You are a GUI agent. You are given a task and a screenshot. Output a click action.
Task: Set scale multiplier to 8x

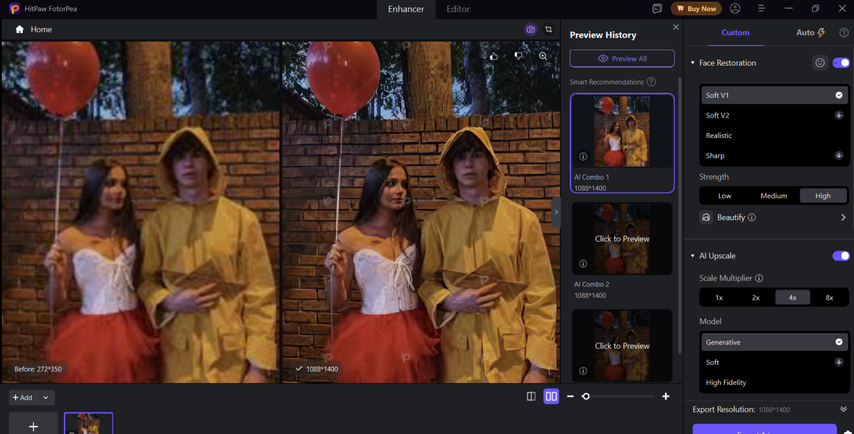click(829, 298)
